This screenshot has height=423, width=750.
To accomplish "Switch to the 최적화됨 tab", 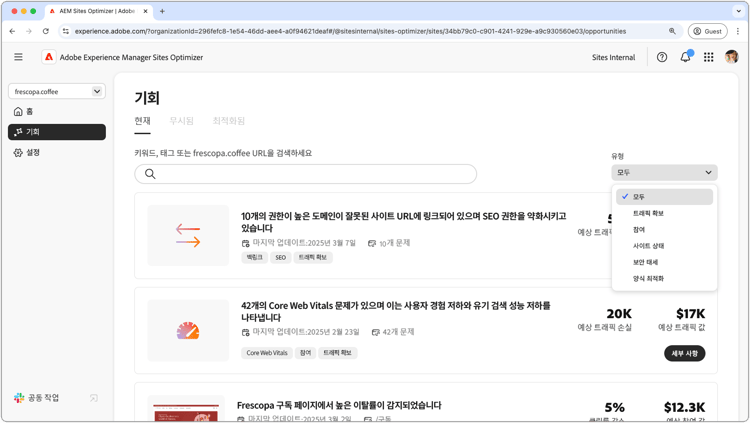I will (x=228, y=121).
